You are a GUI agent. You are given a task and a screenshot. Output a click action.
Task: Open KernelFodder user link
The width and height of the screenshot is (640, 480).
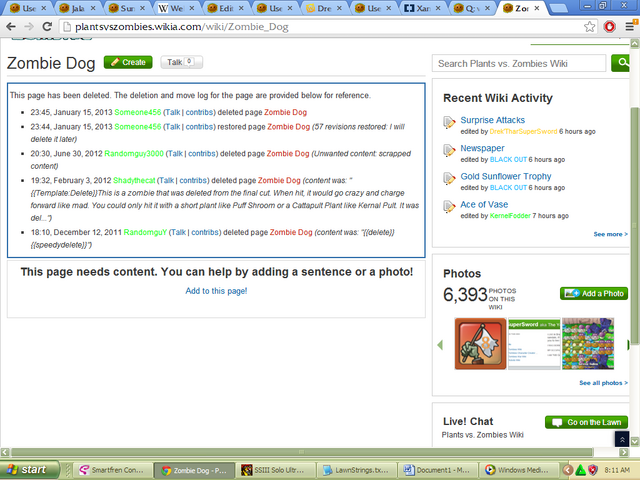point(510,216)
